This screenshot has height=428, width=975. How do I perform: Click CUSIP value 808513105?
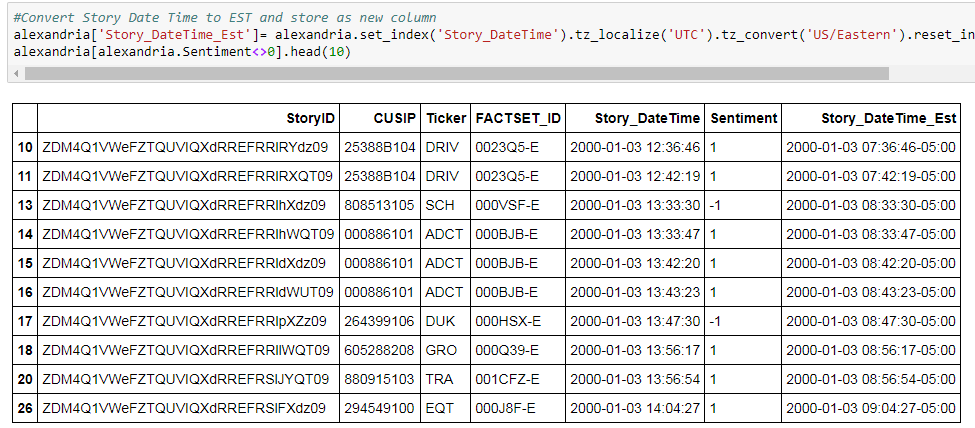coord(380,205)
